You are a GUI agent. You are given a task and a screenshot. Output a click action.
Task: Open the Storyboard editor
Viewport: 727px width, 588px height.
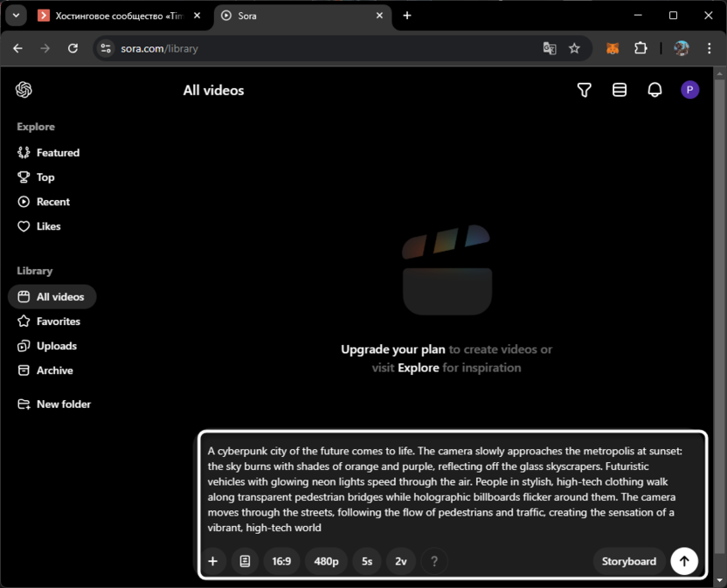(x=629, y=562)
